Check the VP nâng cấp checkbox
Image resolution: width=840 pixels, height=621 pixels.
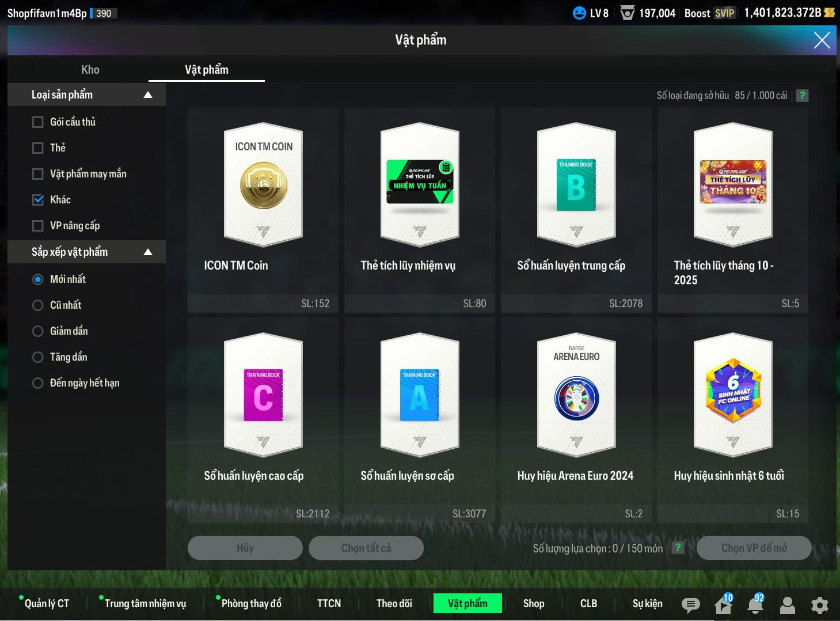click(x=38, y=226)
